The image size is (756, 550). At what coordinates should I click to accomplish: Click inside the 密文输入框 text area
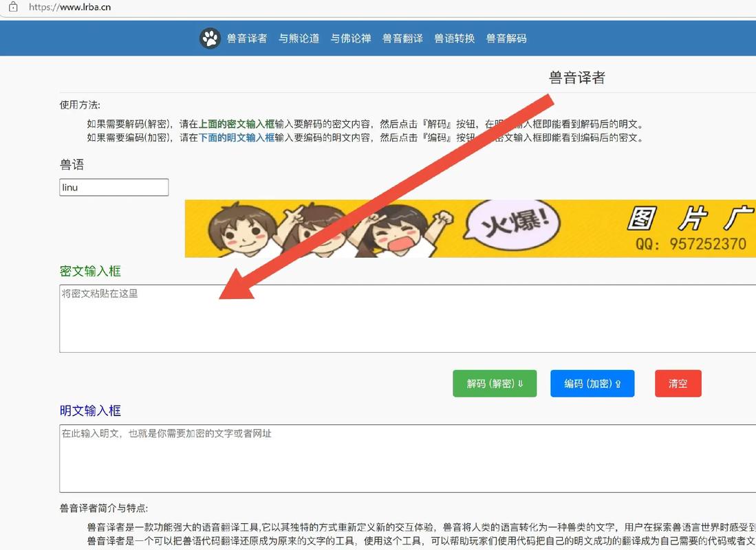[407, 318]
